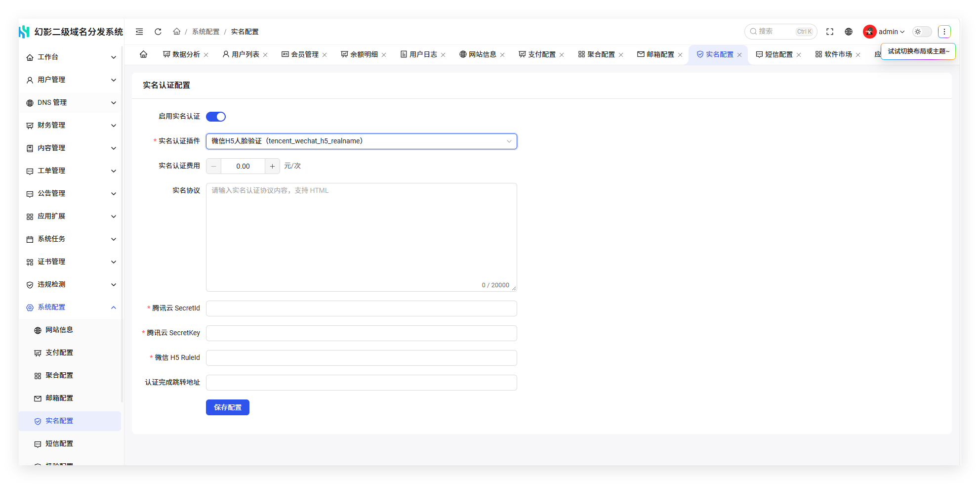The height and width of the screenshot is (484, 980).
Task: Open 支付配置 in sidebar
Action: (70, 353)
